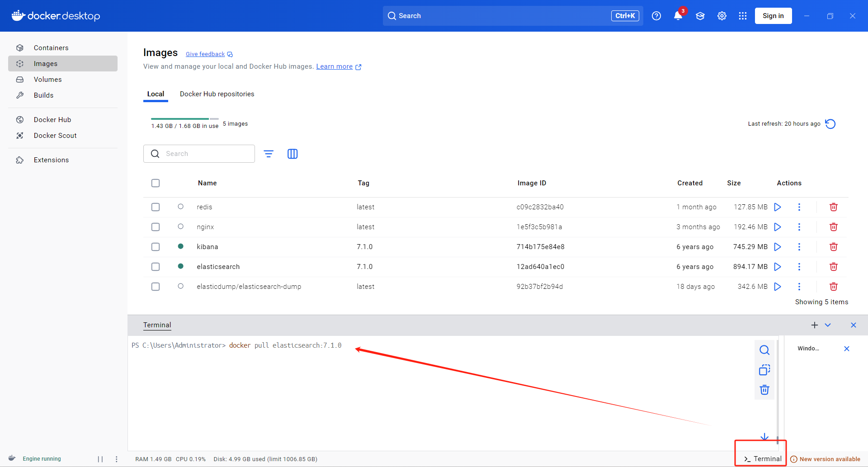Delete the redis image

tap(834, 207)
